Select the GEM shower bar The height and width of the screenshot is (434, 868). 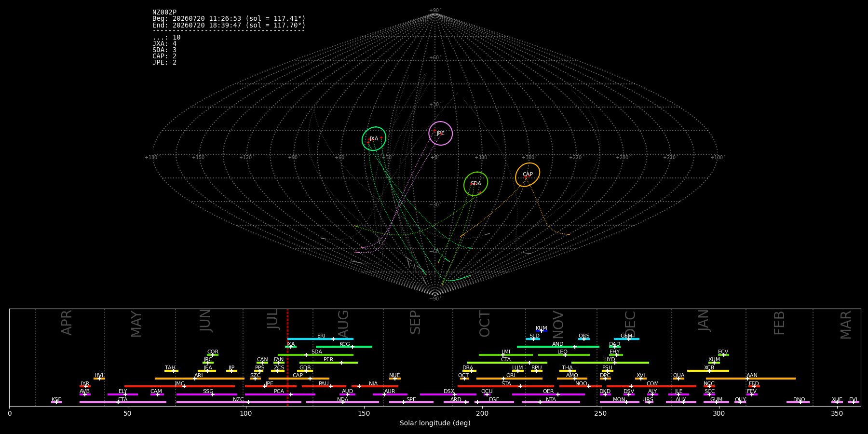[x=626, y=339]
